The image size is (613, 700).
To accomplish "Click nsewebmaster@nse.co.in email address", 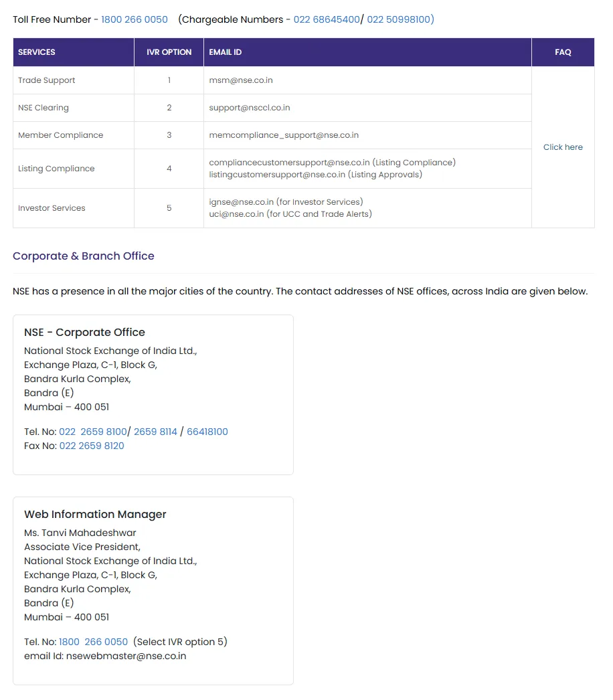I will [126, 656].
